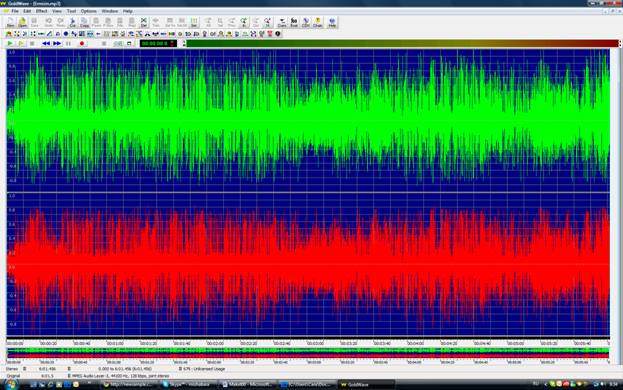The image size is (623, 390).
Task: Open the Effect menu
Action: point(41,11)
